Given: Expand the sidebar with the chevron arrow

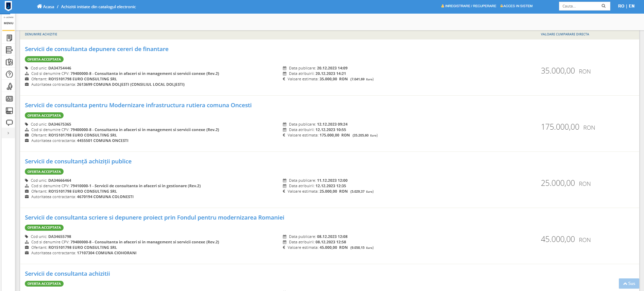Looking at the screenshot, I should pyautogui.click(x=8, y=133).
